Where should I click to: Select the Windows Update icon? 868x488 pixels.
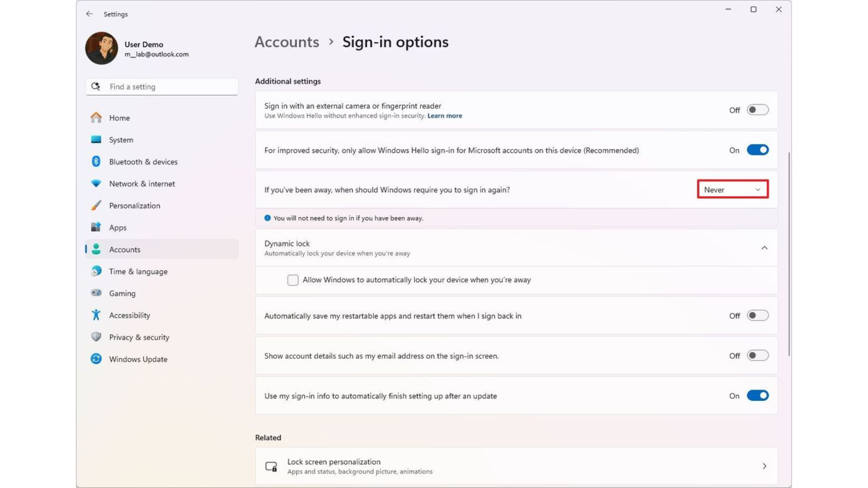point(96,359)
